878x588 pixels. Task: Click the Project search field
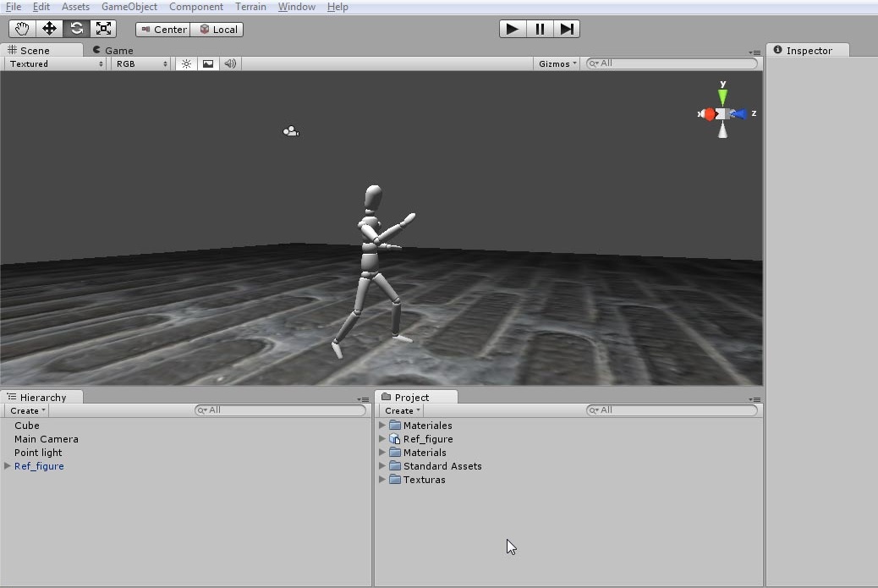[672, 410]
